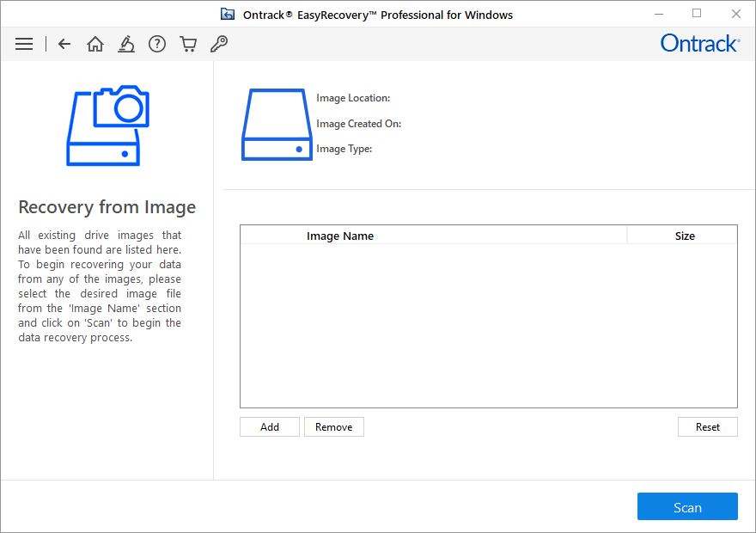756x533 pixels.
Task: Return to the Home screen
Action: 95,44
